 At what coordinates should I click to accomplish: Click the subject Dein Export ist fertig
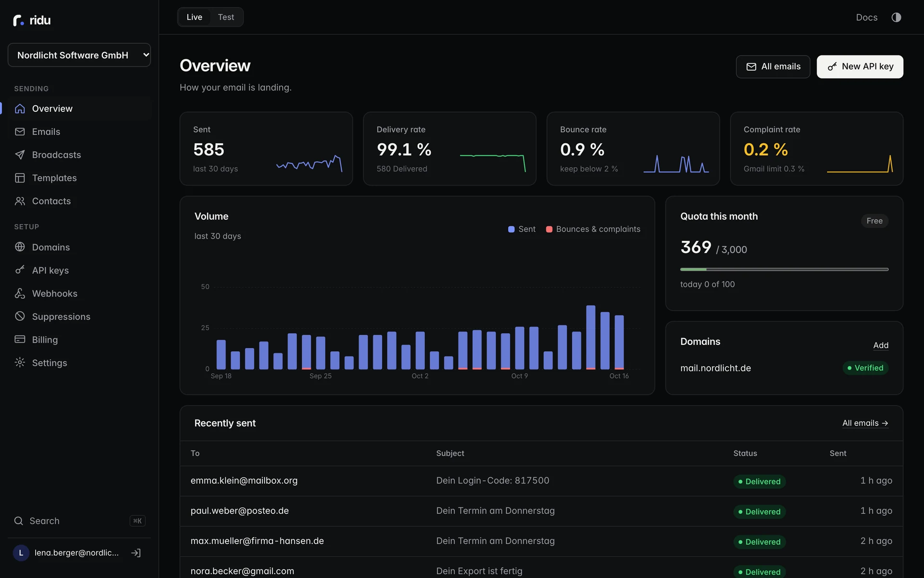pyautogui.click(x=479, y=571)
